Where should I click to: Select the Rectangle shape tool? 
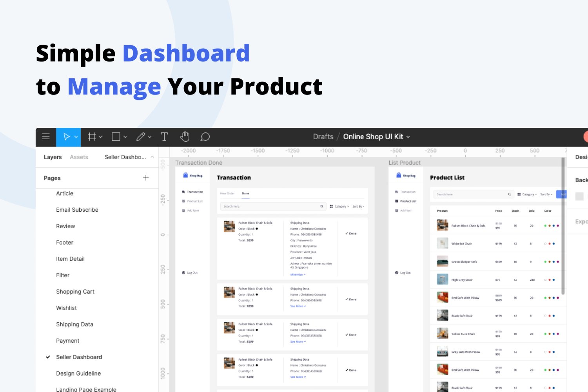click(x=116, y=136)
